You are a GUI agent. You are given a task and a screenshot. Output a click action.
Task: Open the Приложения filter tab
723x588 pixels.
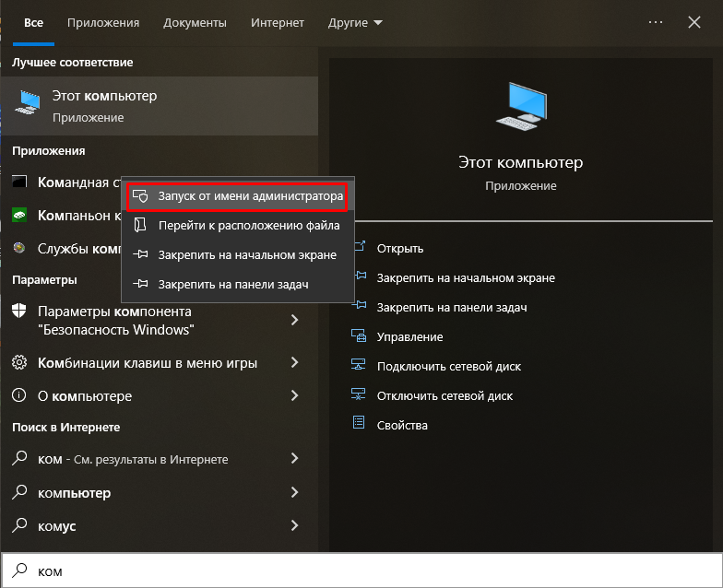[103, 22]
